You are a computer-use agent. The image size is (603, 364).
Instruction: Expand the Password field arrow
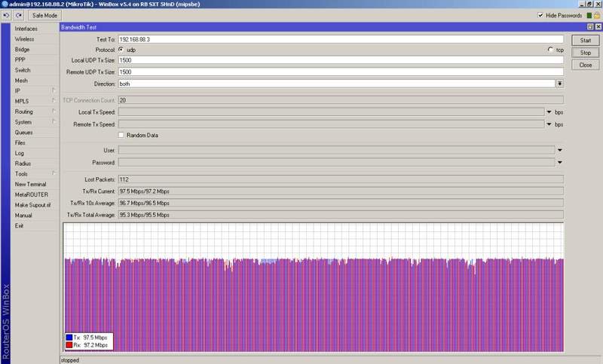click(560, 163)
